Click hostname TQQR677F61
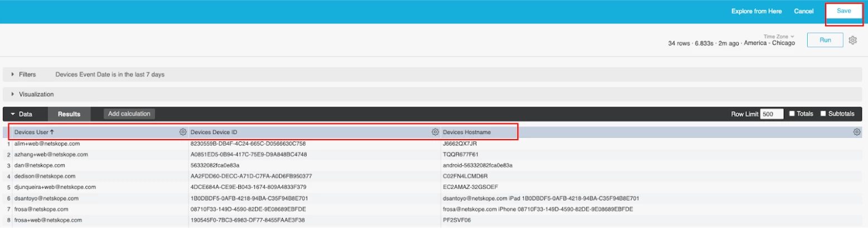Viewport: 868px width, 229px height. [461, 154]
